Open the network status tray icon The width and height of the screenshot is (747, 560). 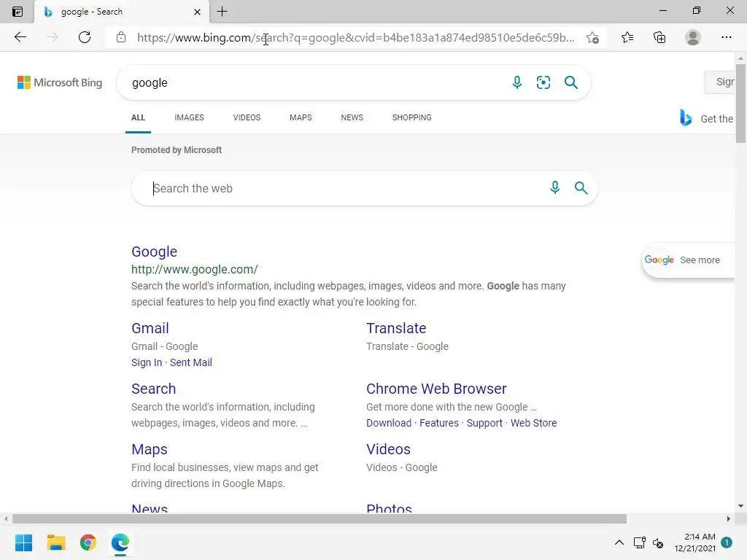coord(639,542)
